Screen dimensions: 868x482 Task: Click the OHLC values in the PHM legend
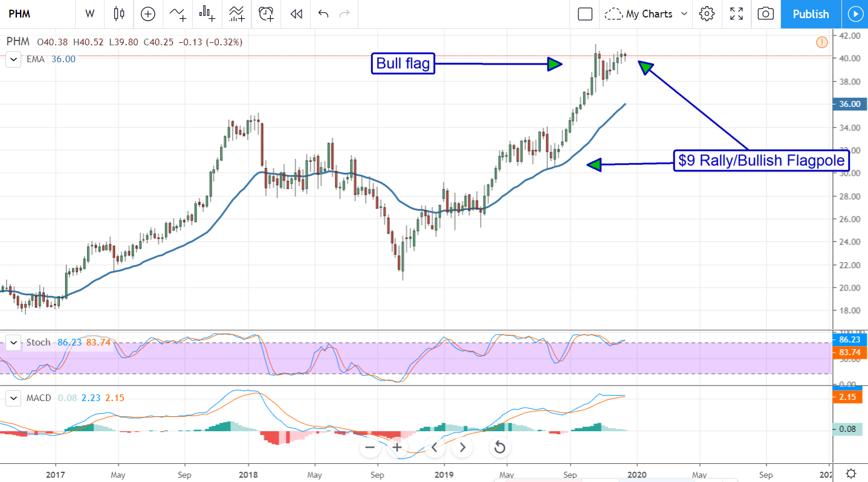pyautogui.click(x=140, y=42)
